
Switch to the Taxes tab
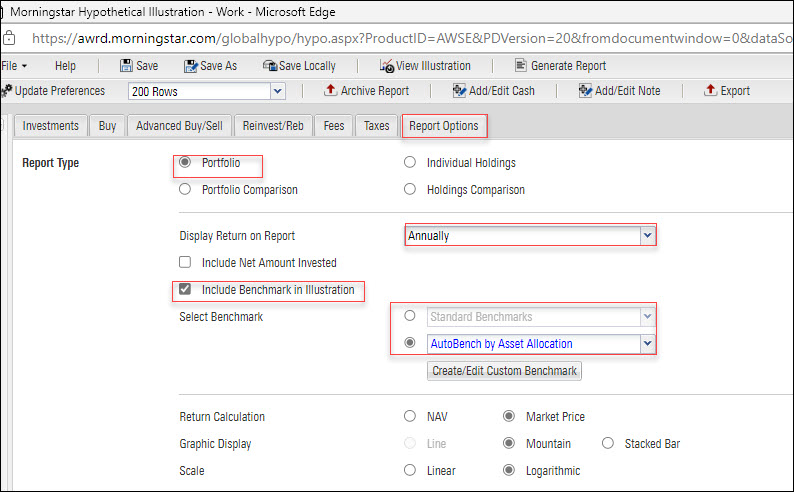(x=377, y=126)
